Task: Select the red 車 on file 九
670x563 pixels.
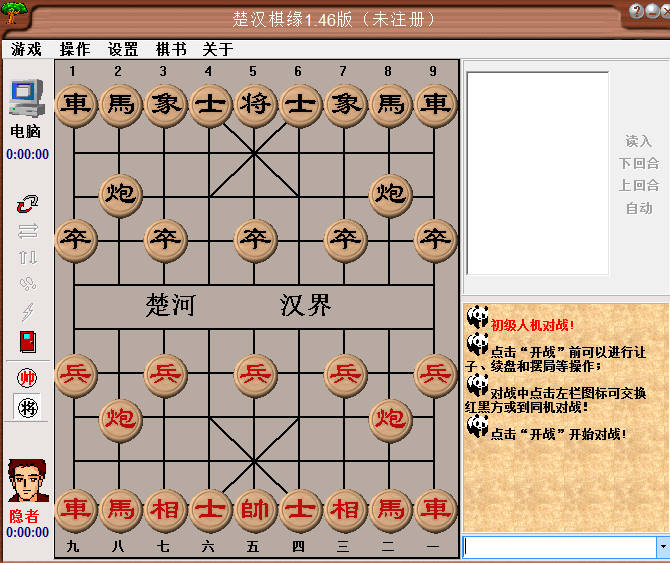Action: click(x=75, y=510)
